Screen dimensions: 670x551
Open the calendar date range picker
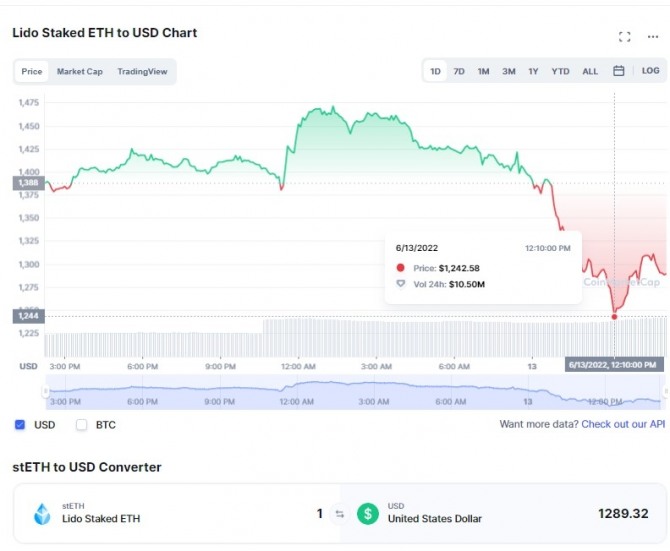click(x=619, y=71)
